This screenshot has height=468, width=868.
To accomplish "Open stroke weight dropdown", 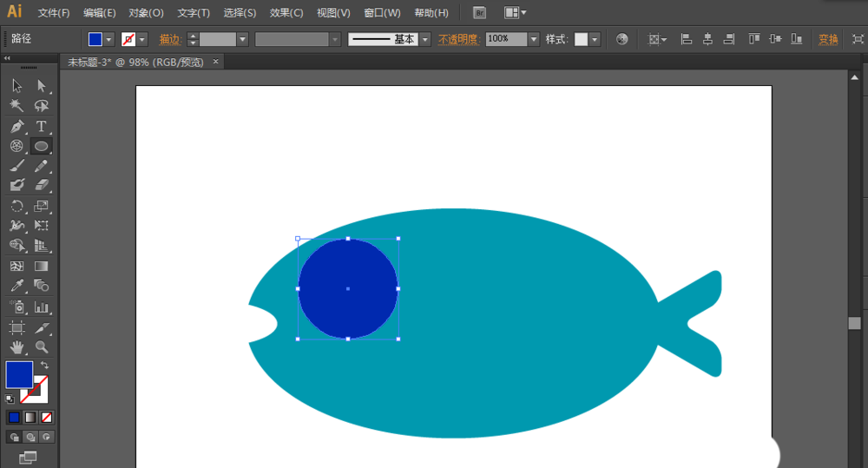I will 242,39.
